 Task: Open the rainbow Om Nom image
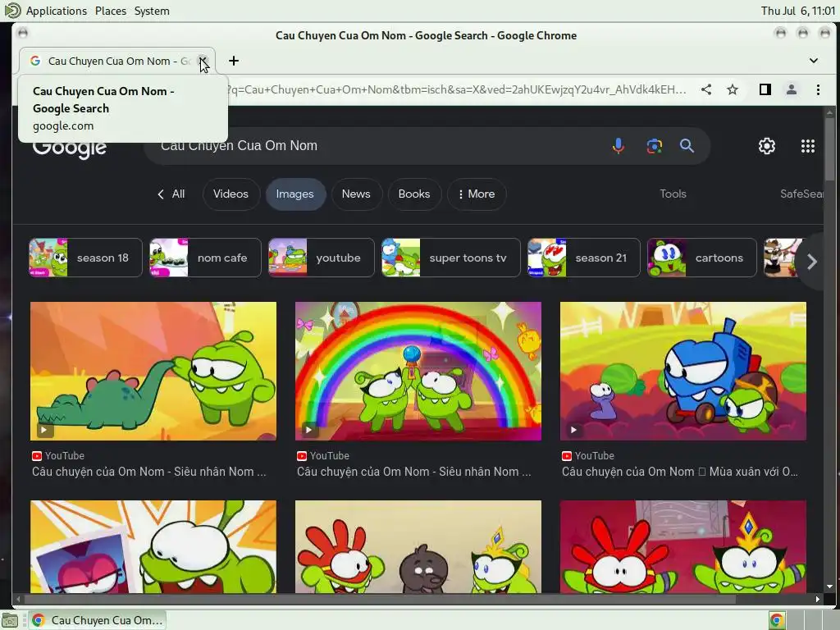coord(418,371)
